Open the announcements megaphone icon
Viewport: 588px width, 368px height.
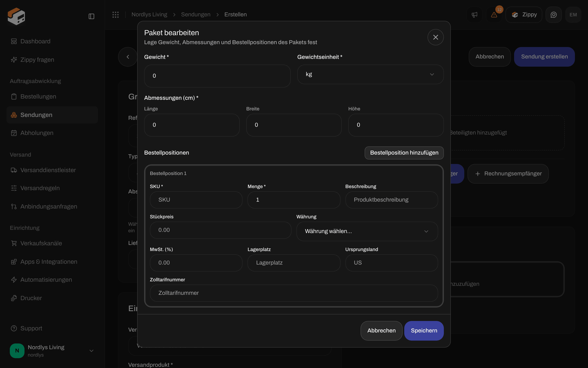[474, 15]
